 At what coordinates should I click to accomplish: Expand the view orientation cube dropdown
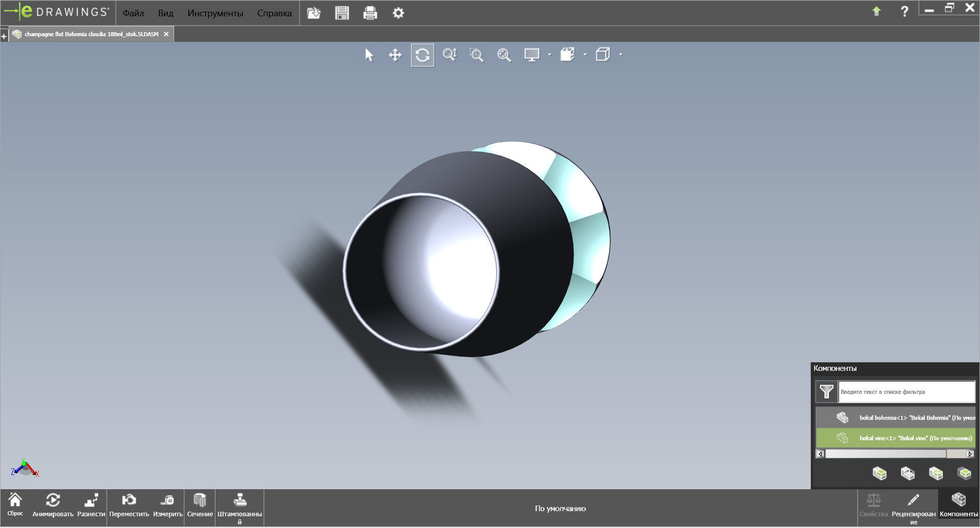point(621,55)
